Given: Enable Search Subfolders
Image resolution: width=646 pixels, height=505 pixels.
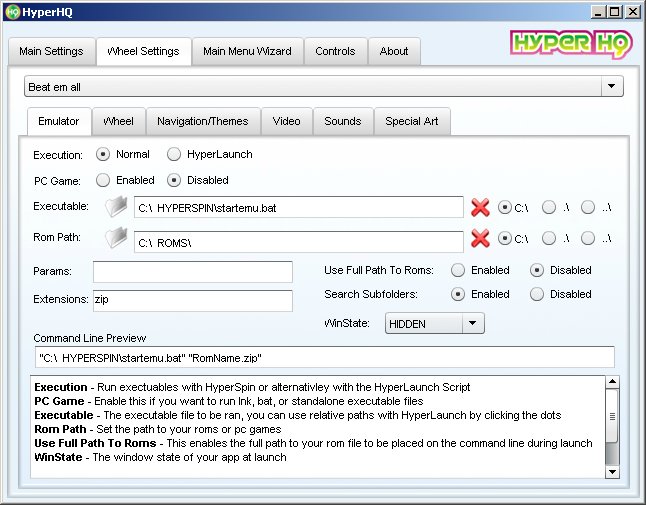Looking at the screenshot, I should [458, 294].
